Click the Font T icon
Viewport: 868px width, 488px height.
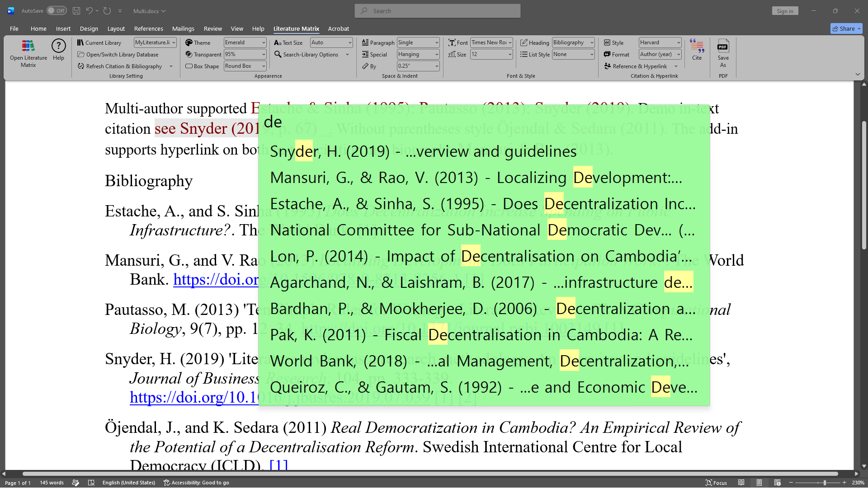click(x=452, y=42)
